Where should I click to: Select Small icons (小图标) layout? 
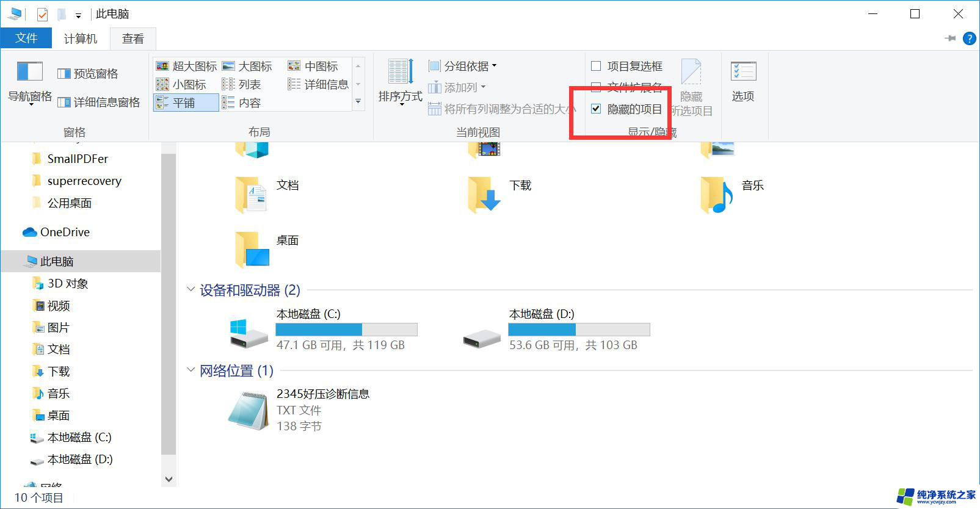tap(181, 84)
